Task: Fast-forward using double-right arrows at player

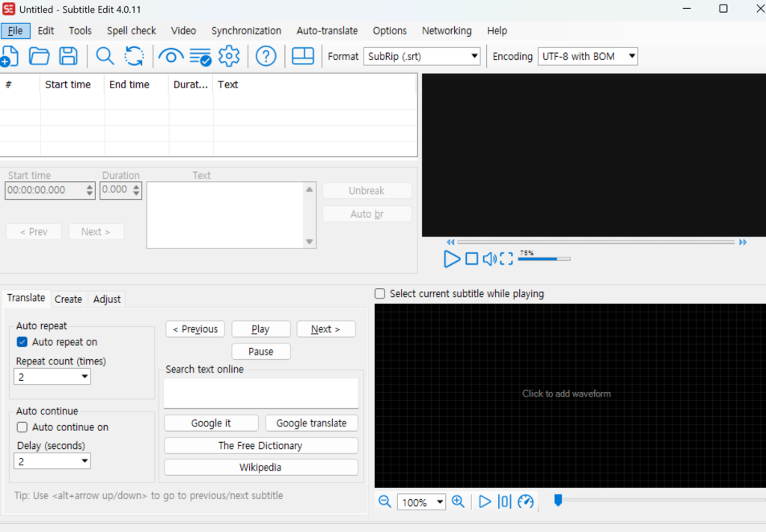Action: [743, 242]
